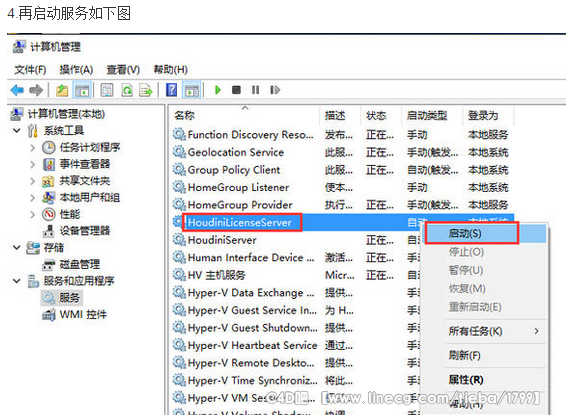566x415 pixels.
Task: Open the 文件(F) menu
Action: tap(30, 69)
